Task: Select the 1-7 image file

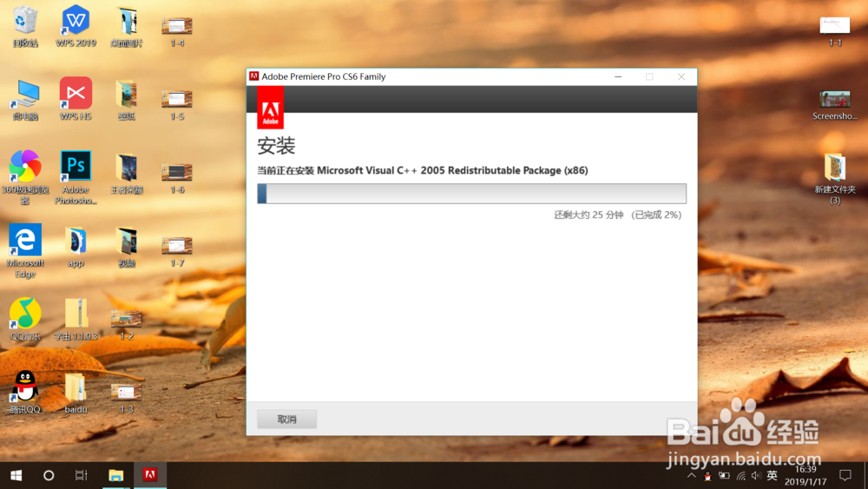Action: pos(177,251)
